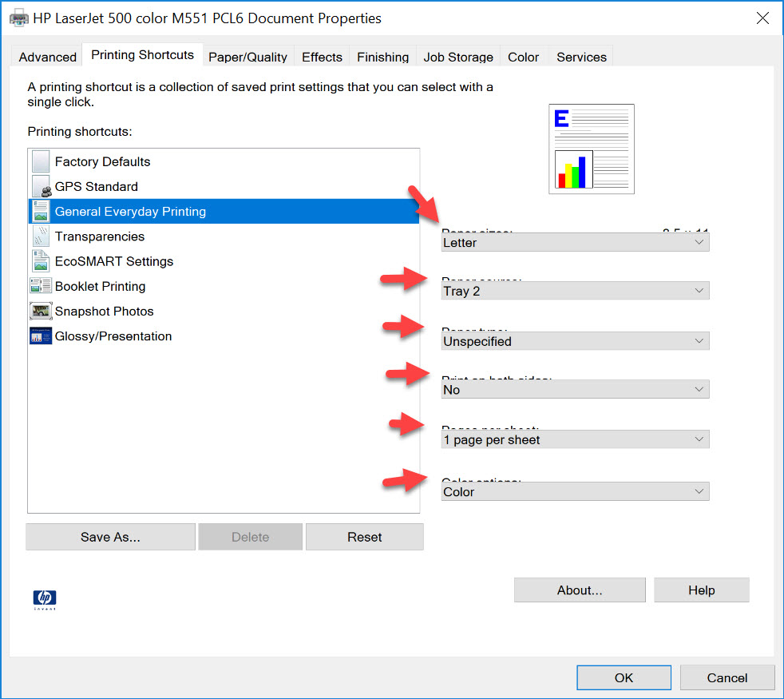784x699 pixels.
Task: Click the HP invent logo
Action: click(45, 599)
